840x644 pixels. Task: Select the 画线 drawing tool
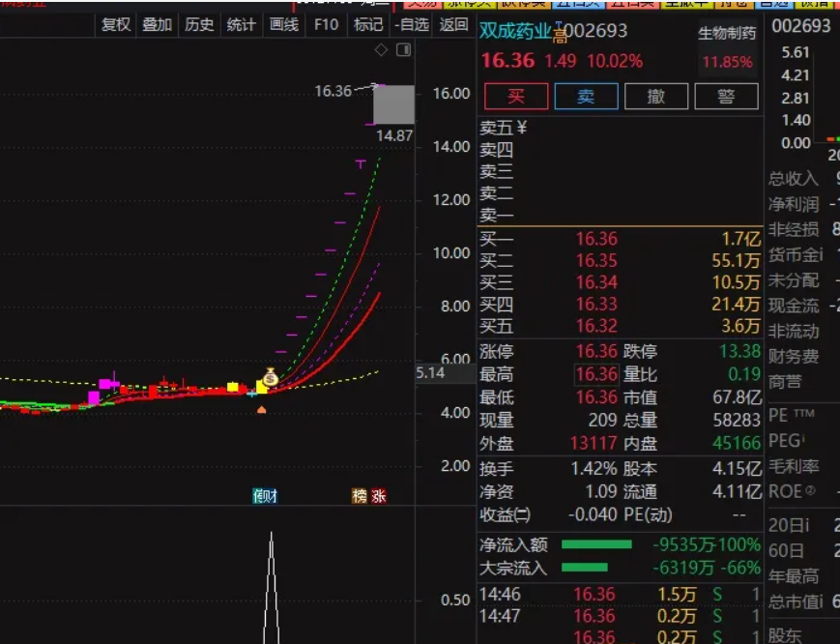click(x=282, y=24)
